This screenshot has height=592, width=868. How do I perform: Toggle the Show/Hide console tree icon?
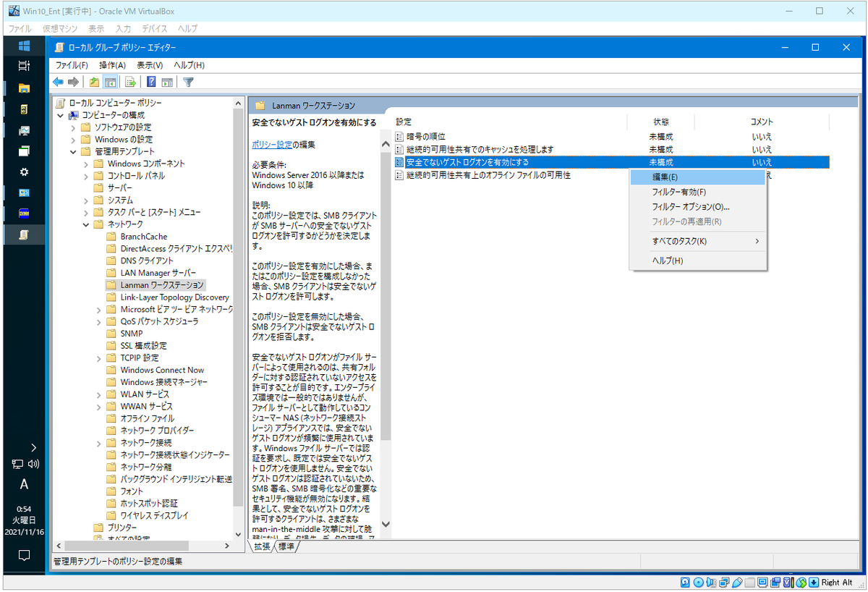(111, 82)
